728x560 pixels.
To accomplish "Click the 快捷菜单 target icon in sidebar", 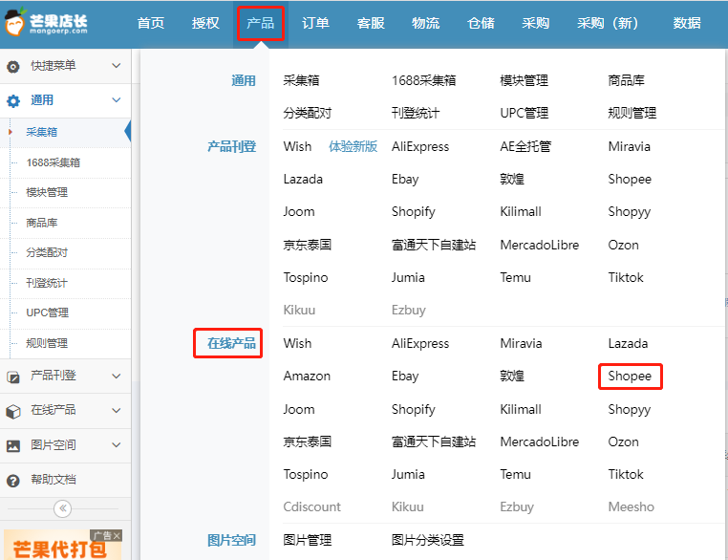I will (x=13, y=66).
